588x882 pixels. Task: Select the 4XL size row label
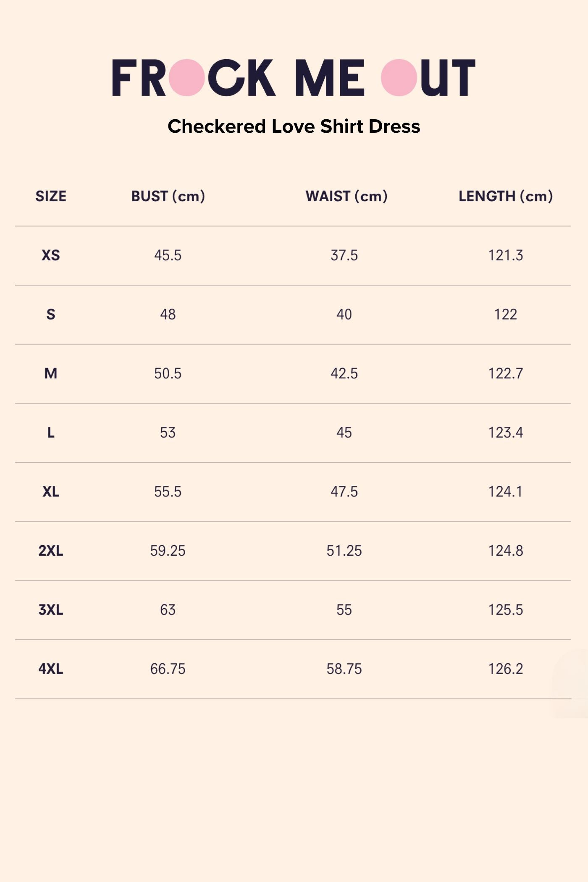51,669
